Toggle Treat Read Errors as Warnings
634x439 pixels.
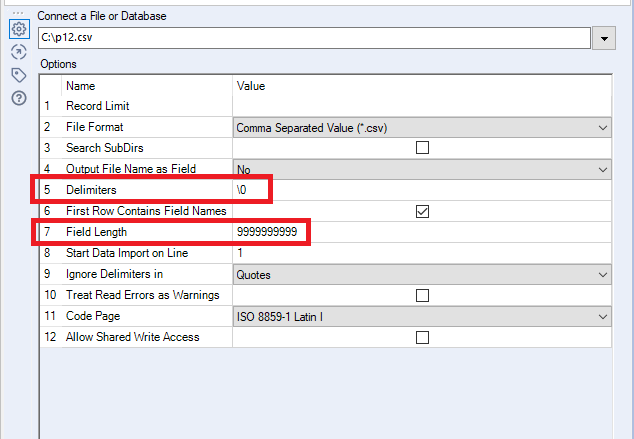(x=422, y=295)
